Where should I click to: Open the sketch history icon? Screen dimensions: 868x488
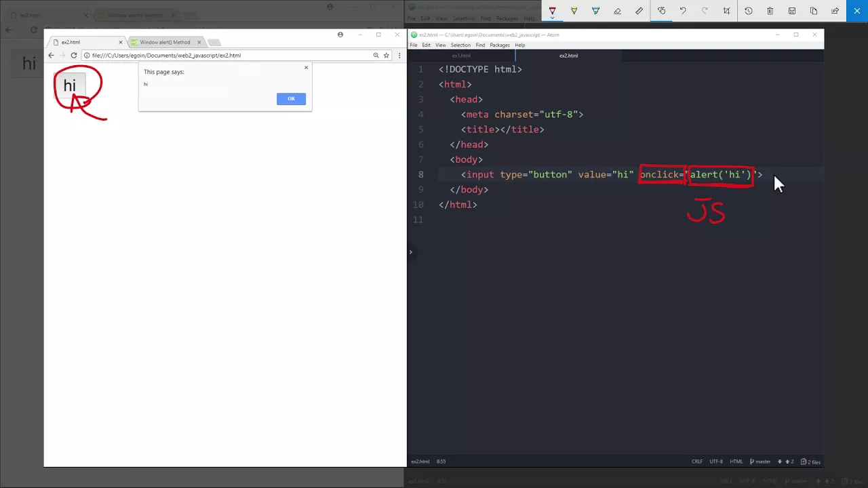(x=748, y=11)
